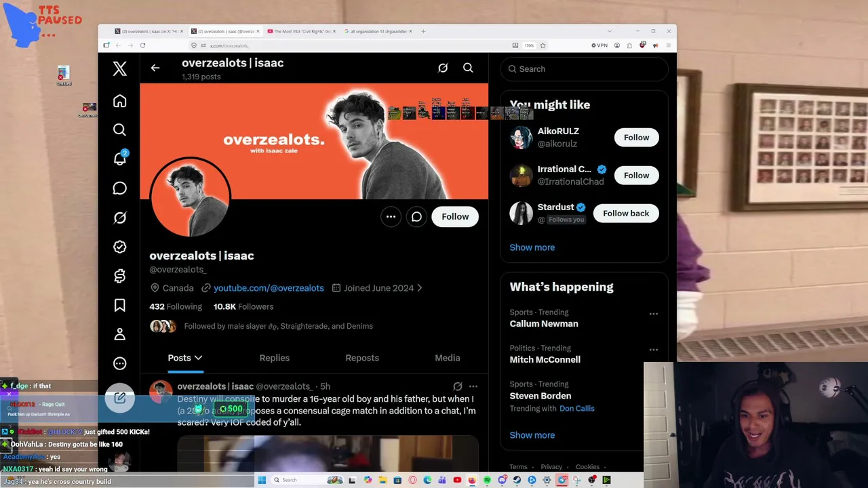Open the first post's three-dot menu
Viewport: 868px width, 488px height.
pos(473,386)
